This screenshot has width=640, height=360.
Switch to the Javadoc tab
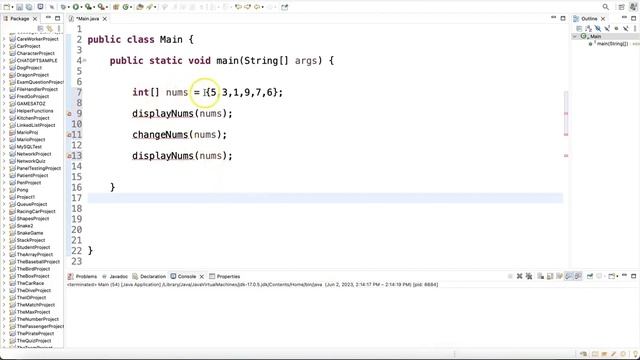(115, 276)
